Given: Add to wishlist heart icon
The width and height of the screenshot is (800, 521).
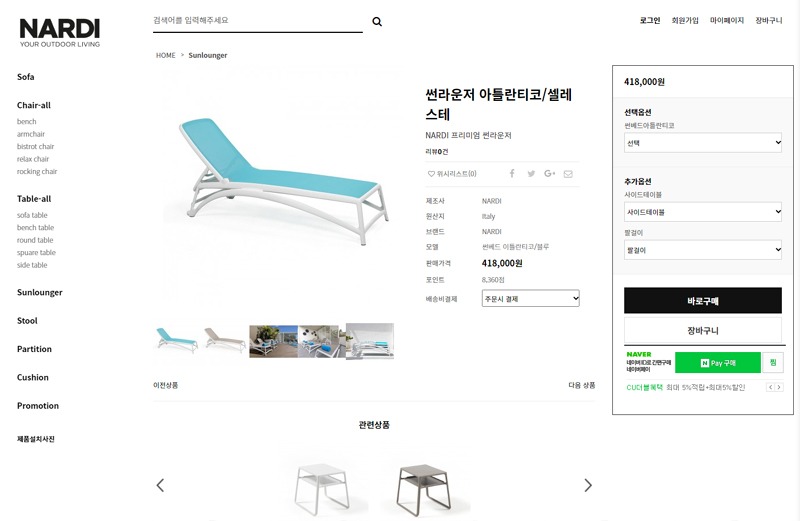Looking at the screenshot, I should [x=431, y=173].
